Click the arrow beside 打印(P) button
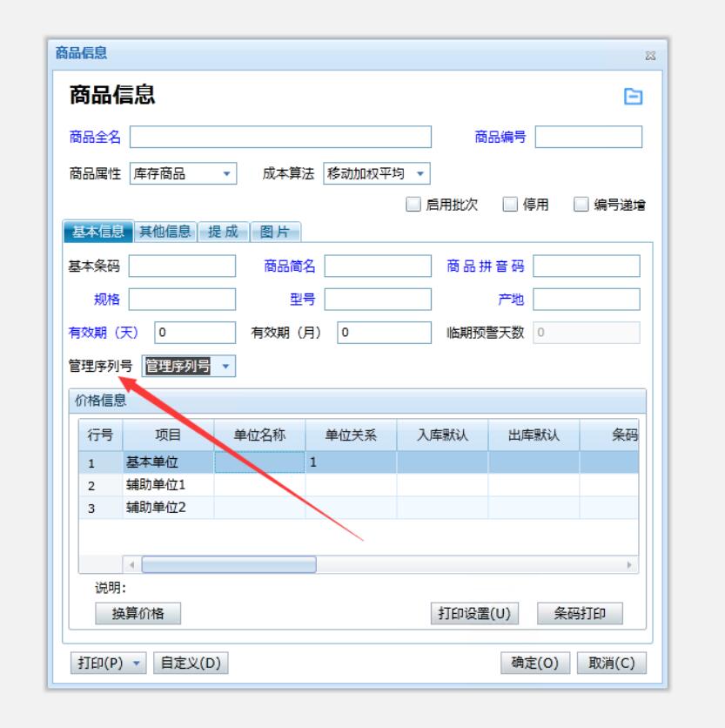The width and height of the screenshot is (725, 728). pyautogui.click(x=135, y=663)
